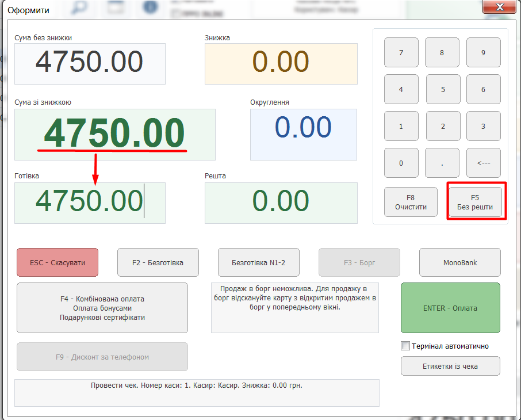Click keypad digit 1
The height and width of the screenshot is (420, 521).
401,126
